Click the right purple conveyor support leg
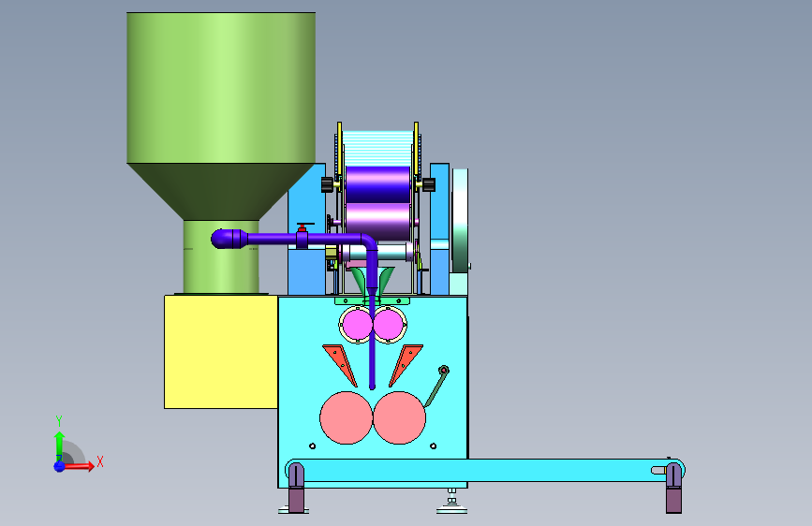 673,489
